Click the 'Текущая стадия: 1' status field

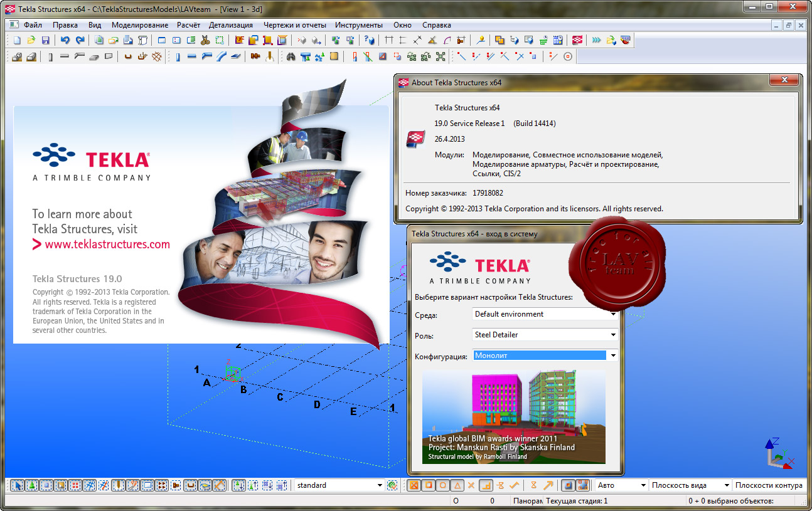tap(577, 501)
